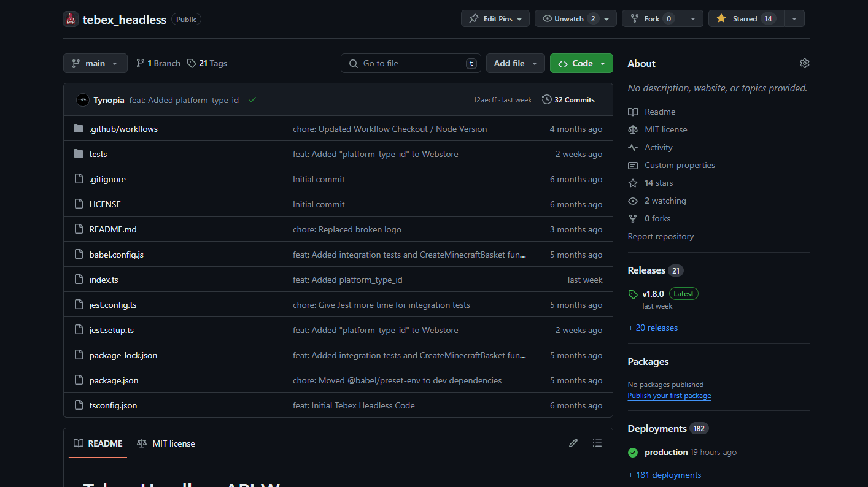Click the About settings gear icon
The width and height of the screenshot is (868, 487).
tap(804, 63)
